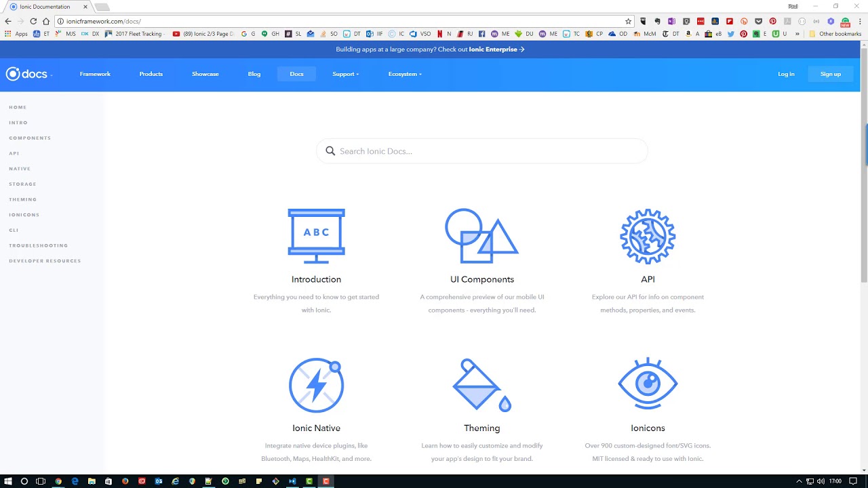Bookmark this page with the star icon
The width and height of the screenshot is (868, 488).
point(628,21)
